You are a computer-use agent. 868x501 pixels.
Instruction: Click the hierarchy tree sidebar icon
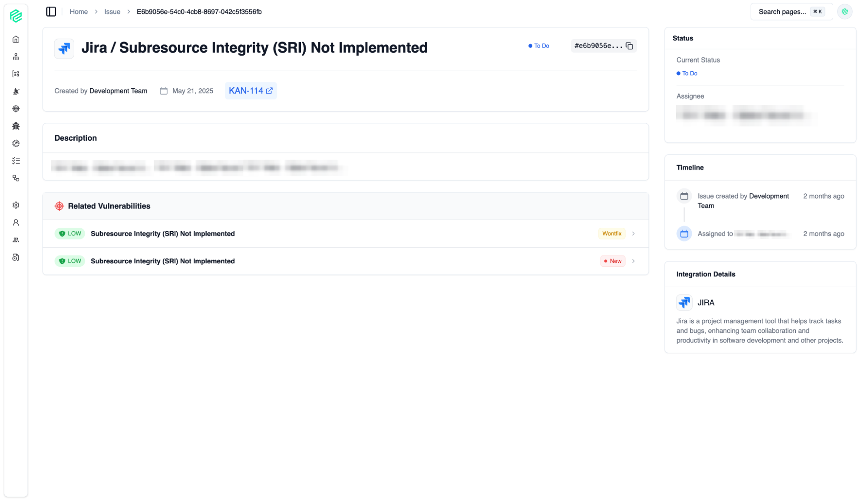(x=16, y=57)
